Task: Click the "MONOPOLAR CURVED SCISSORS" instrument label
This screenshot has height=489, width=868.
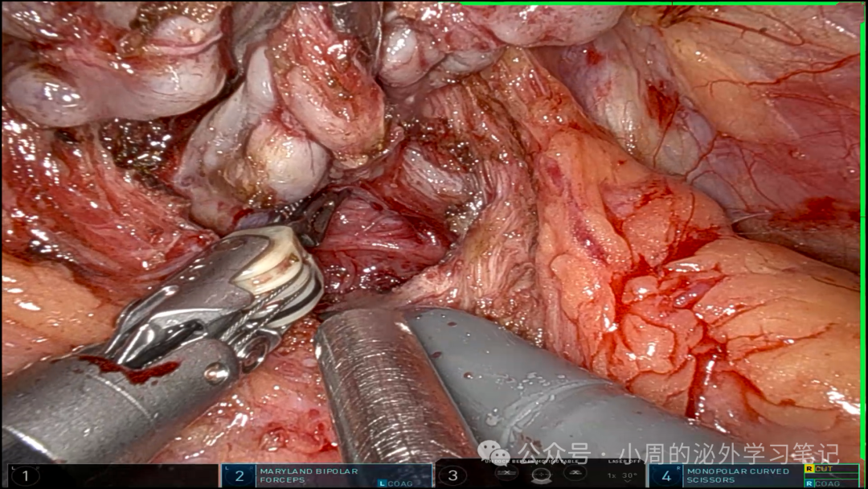Action: click(x=738, y=475)
